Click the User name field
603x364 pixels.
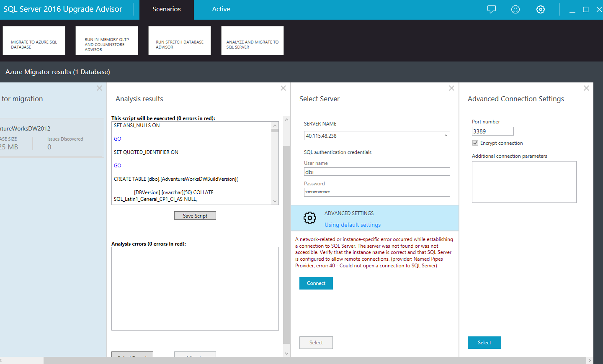377,172
